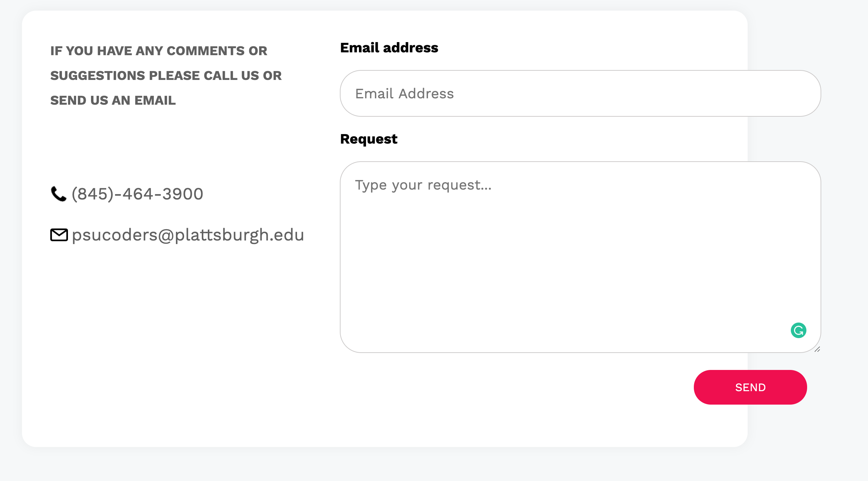Screen dimensions: 868x481
Task: Click the "SEND US AN EMAIL" heading line
Action: (x=113, y=100)
